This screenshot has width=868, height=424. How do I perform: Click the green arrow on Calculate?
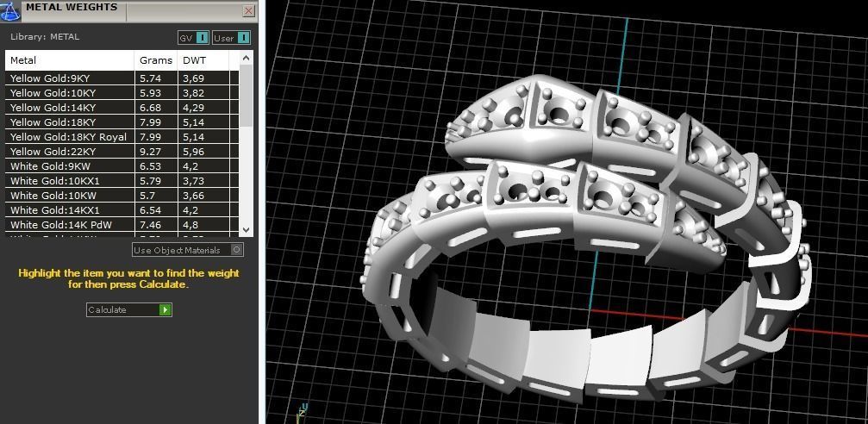point(165,309)
